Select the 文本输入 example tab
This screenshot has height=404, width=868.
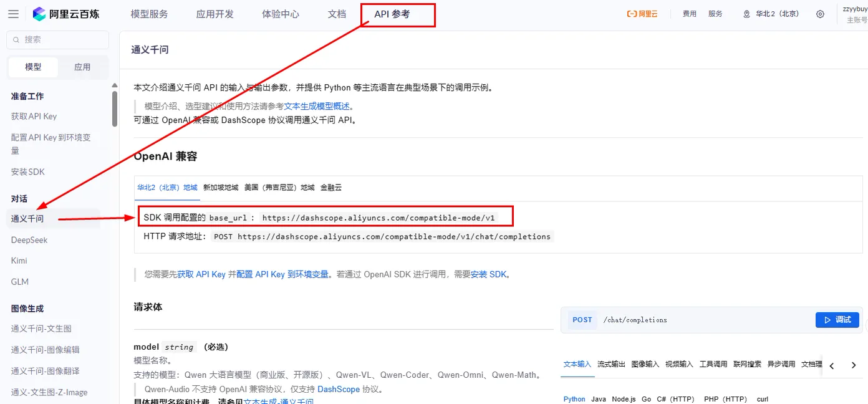tap(577, 364)
